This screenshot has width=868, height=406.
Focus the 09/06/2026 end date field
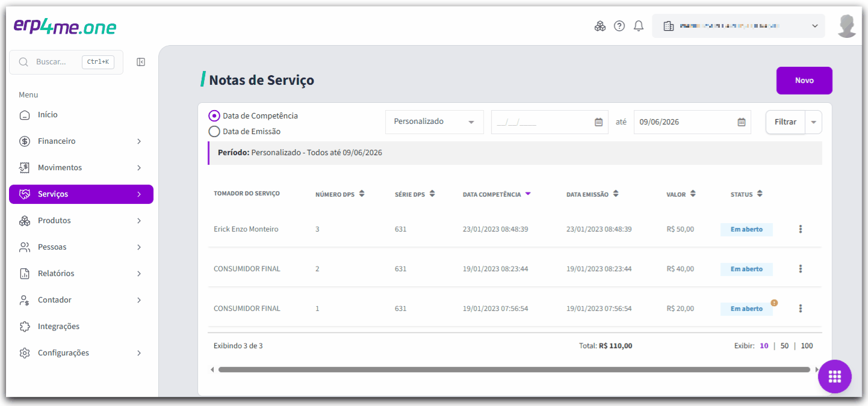click(692, 122)
